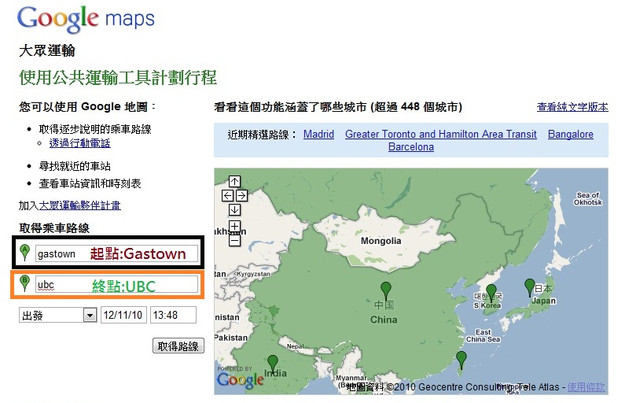Viewport: 640px width, 403px height.
Task: Open the Bangalore featured route link
Action: 571,134
